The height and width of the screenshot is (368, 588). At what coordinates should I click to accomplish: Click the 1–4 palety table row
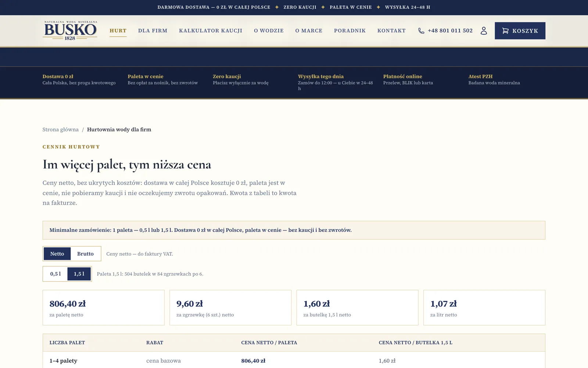(294, 360)
